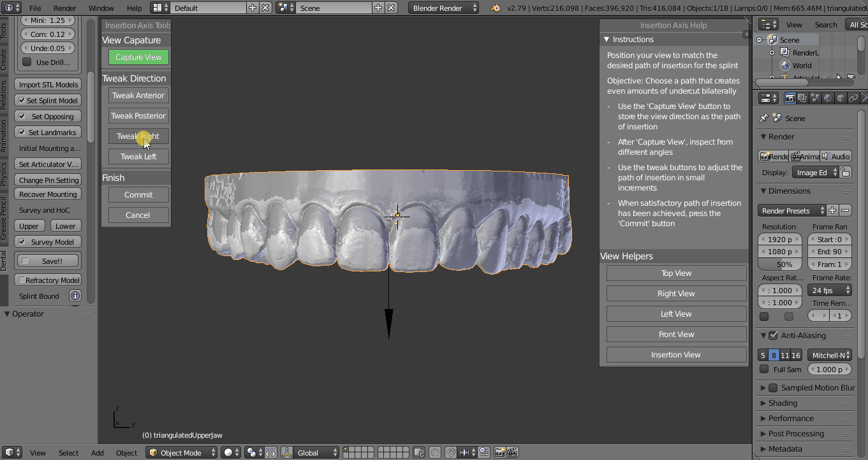Switch to Object properties cube tab
This screenshot has width=868, height=460.
coord(841,98)
